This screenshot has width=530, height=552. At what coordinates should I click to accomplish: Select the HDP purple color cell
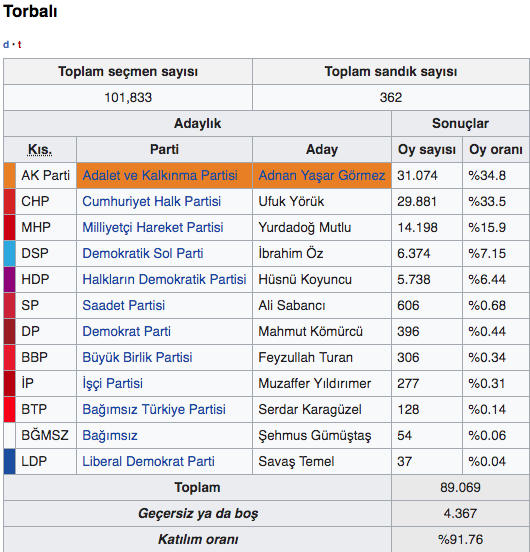(x=10, y=280)
